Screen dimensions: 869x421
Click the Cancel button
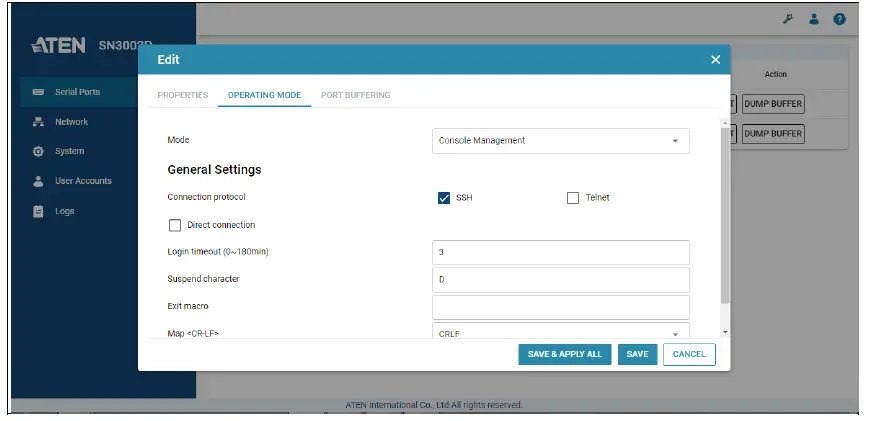click(x=689, y=354)
